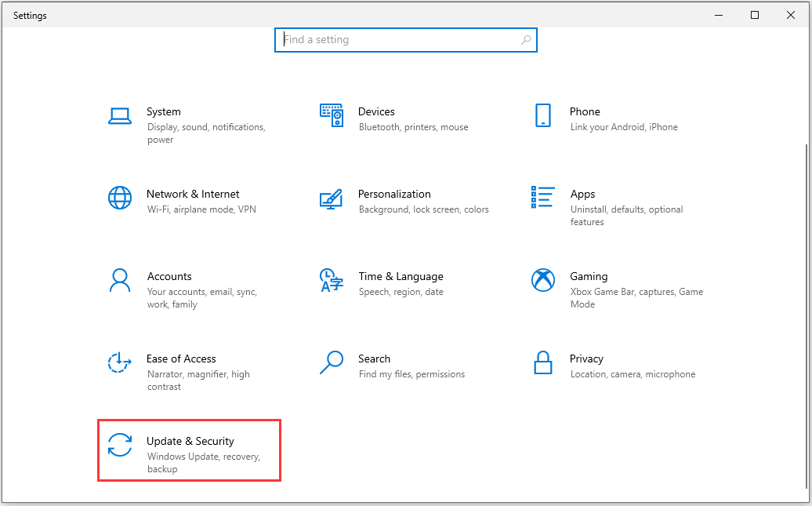
Task: Open the Time & Language icon
Action: coord(332,280)
